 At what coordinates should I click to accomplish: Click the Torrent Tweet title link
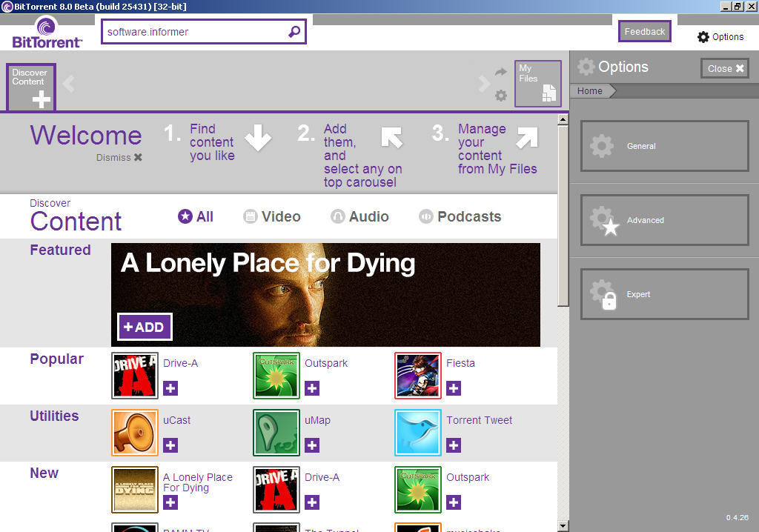point(480,420)
